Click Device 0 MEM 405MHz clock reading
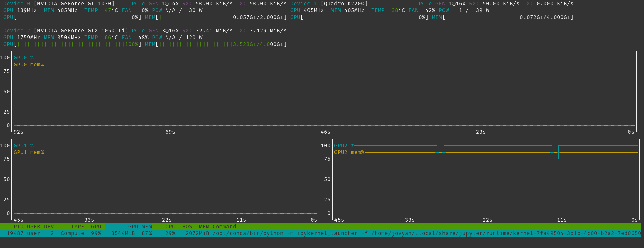644x248 pixels. 61,10
